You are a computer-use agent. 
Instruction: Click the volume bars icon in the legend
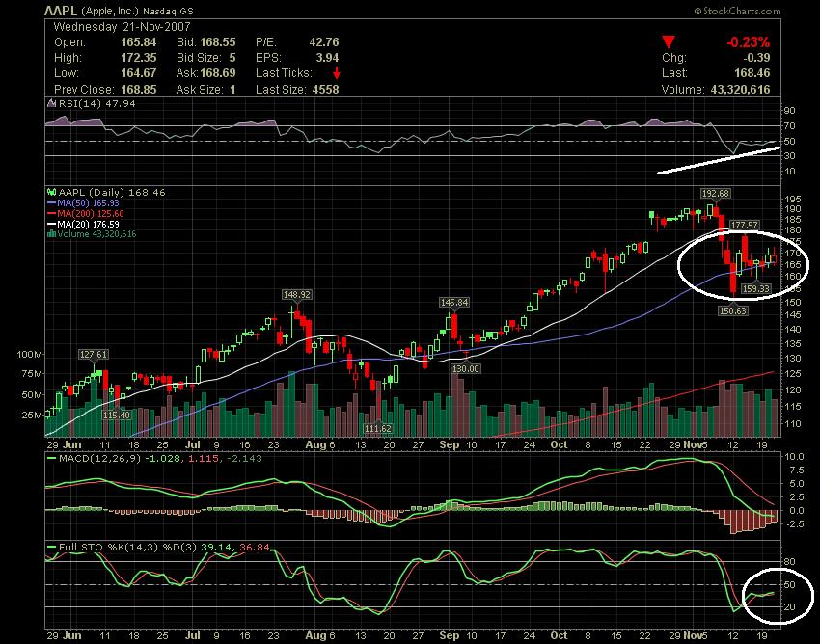(x=51, y=234)
